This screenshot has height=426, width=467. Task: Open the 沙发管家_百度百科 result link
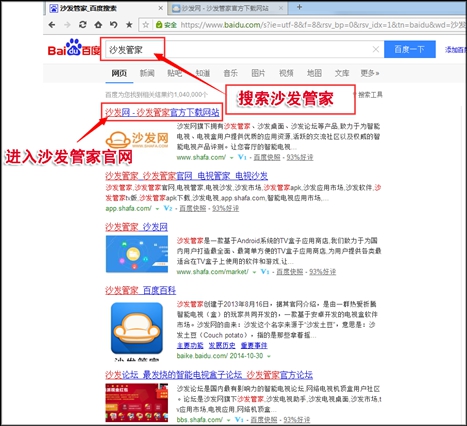click(x=141, y=290)
